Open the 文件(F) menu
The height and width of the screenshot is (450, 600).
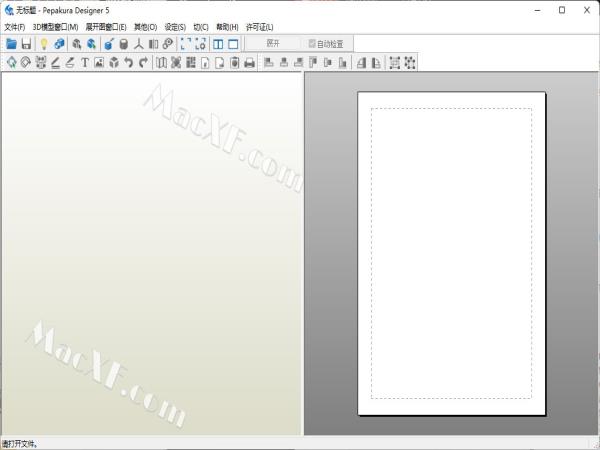pos(15,27)
